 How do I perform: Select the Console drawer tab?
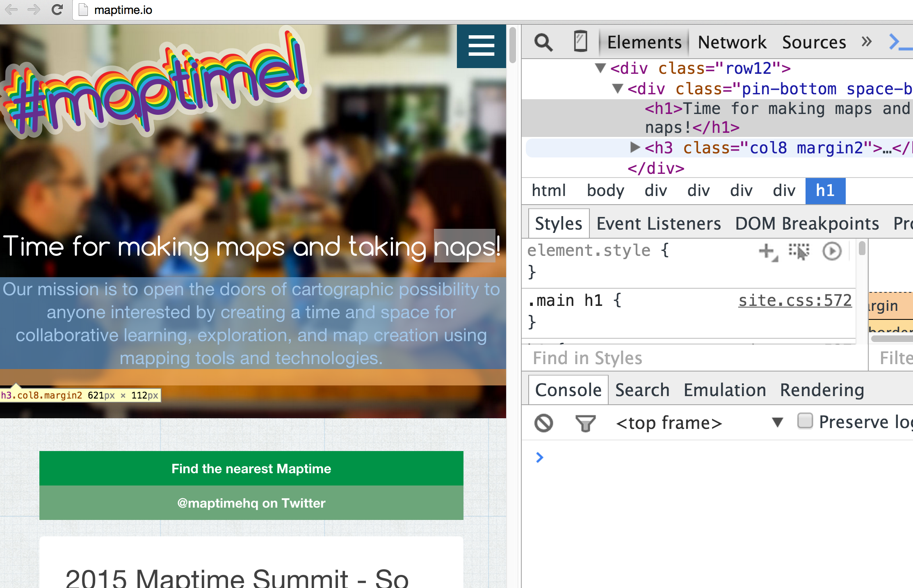pos(568,390)
